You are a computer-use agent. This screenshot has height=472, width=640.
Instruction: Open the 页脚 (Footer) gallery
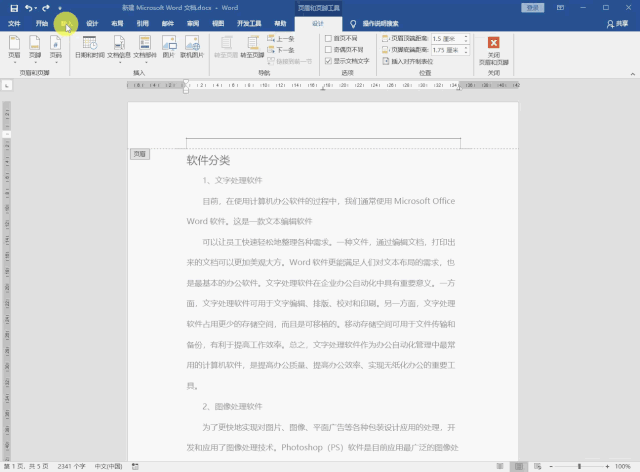click(35, 49)
